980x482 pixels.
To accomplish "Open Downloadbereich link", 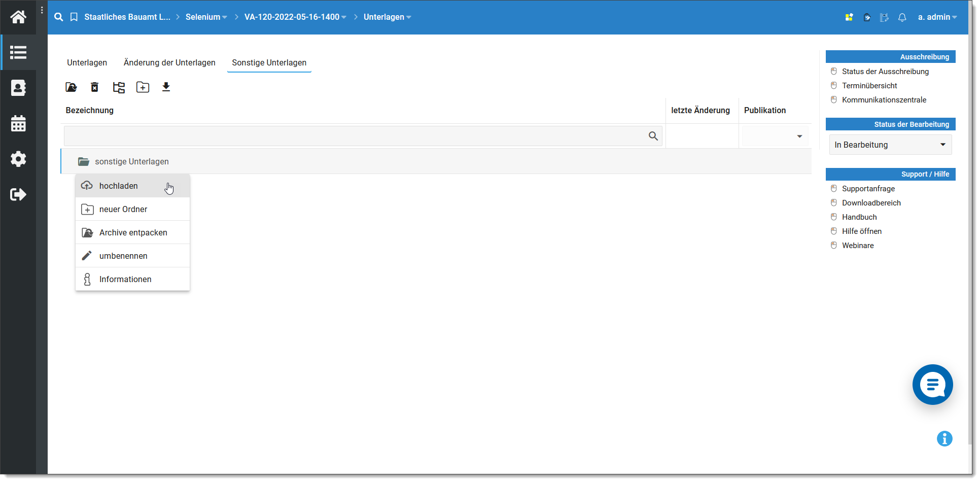I will pos(871,203).
